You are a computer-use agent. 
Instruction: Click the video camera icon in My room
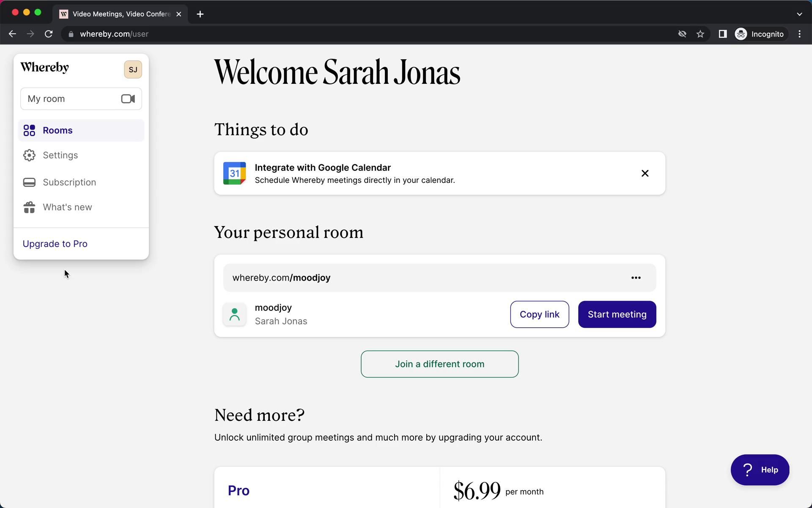click(128, 99)
